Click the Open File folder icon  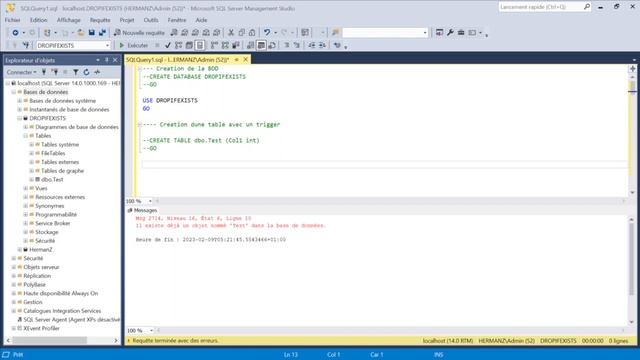coord(81,33)
